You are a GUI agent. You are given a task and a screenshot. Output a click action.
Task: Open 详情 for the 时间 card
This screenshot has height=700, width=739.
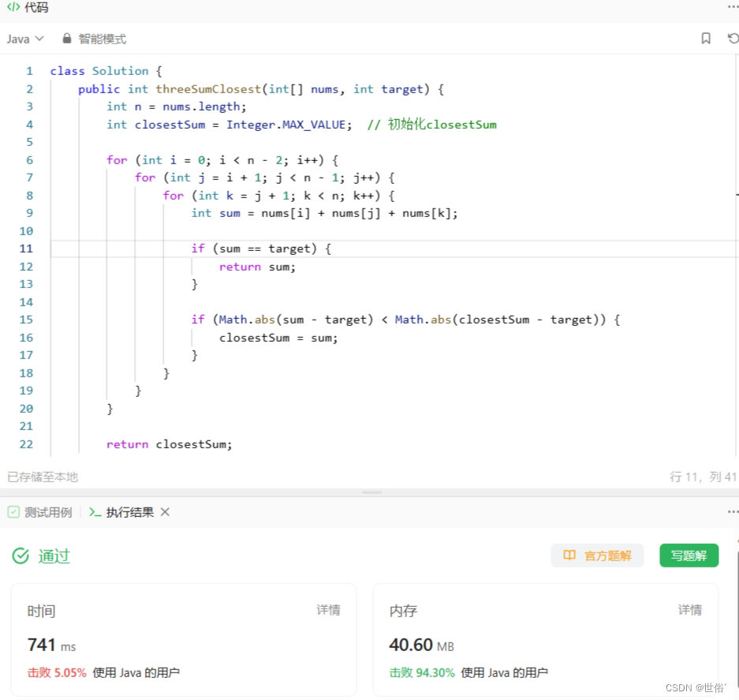tap(329, 610)
